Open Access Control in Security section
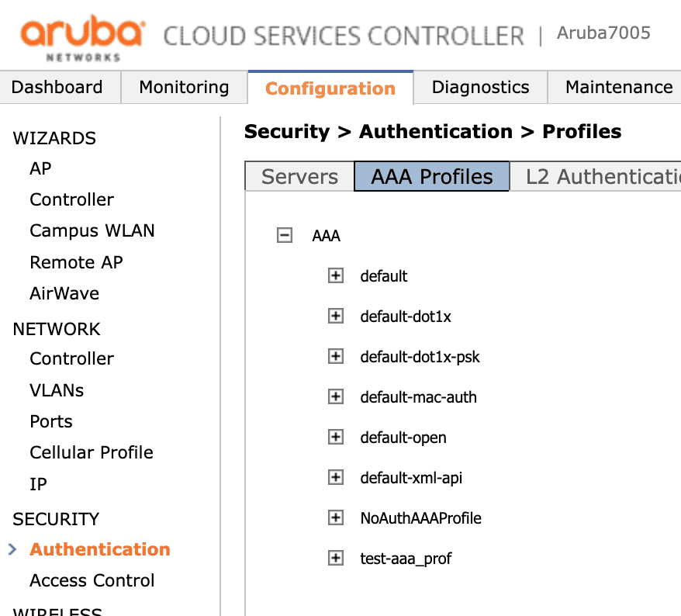This screenshot has width=681, height=616. click(x=92, y=580)
